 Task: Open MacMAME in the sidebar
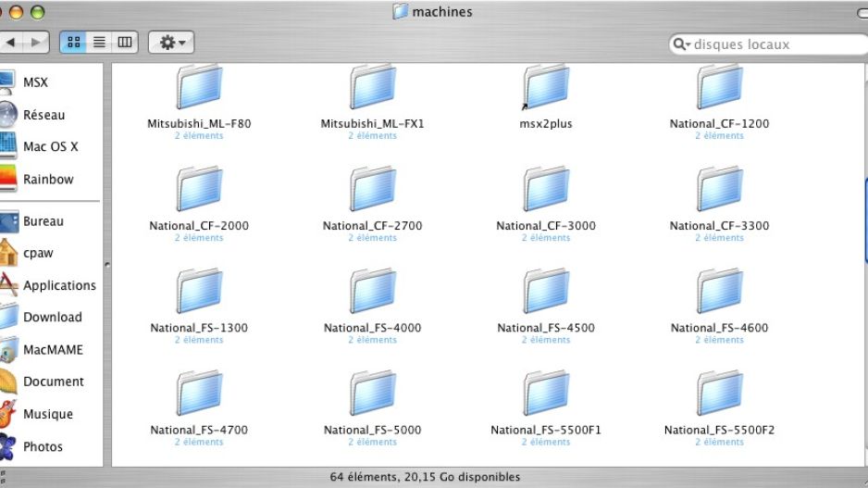point(53,349)
